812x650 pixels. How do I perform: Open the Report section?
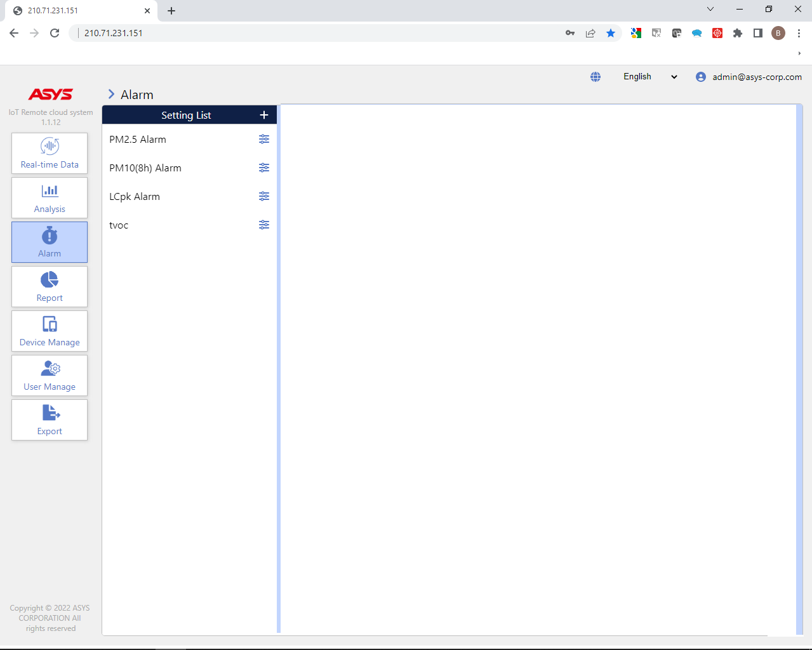(x=50, y=286)
